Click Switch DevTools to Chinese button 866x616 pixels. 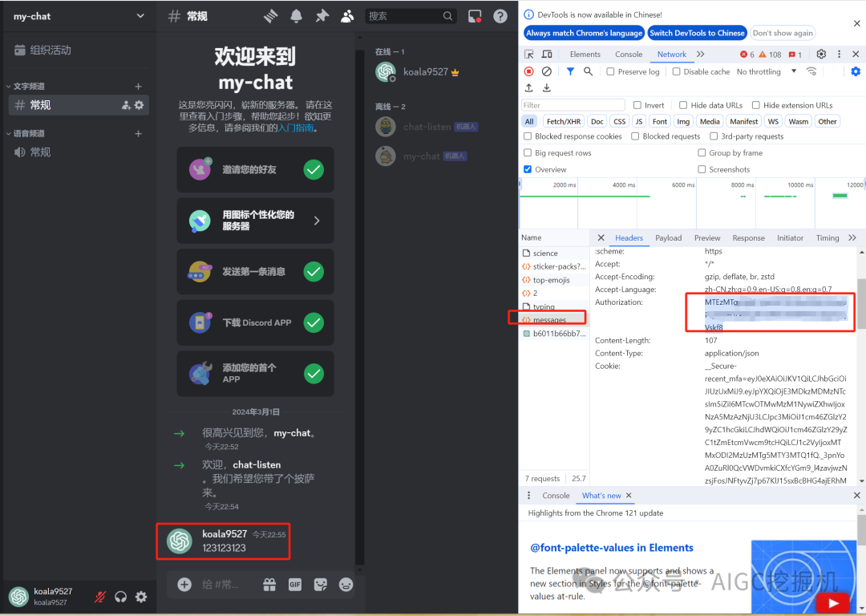click(697, 33)
